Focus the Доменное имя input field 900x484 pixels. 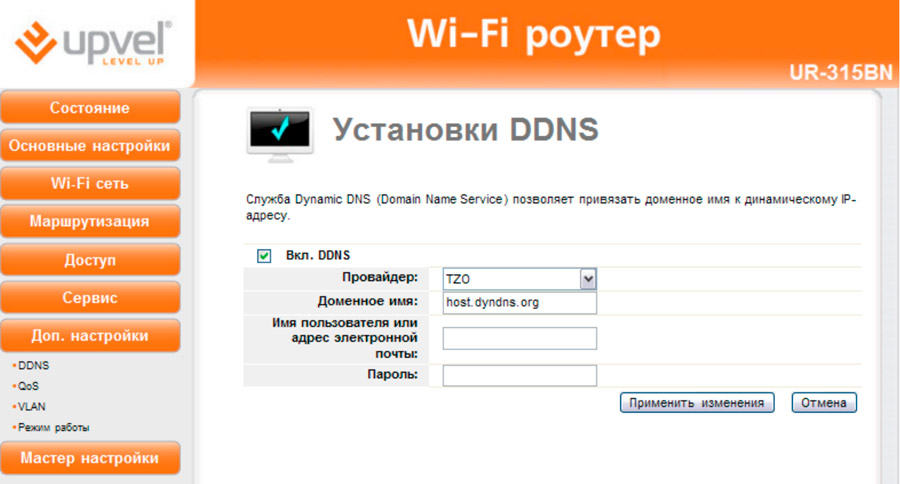coord(519,303)
